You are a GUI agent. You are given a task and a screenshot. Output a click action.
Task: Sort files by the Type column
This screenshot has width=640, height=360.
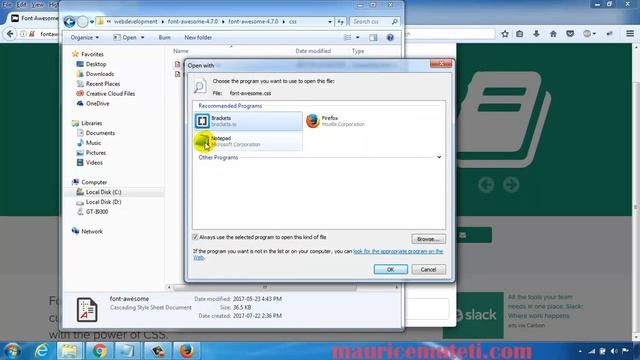(x=358, y=51)
